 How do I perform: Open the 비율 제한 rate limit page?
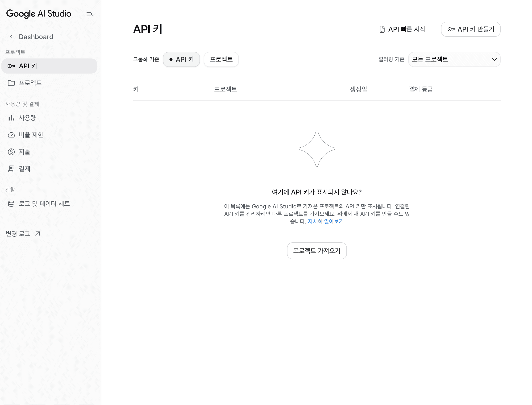[x=49, y=135]
